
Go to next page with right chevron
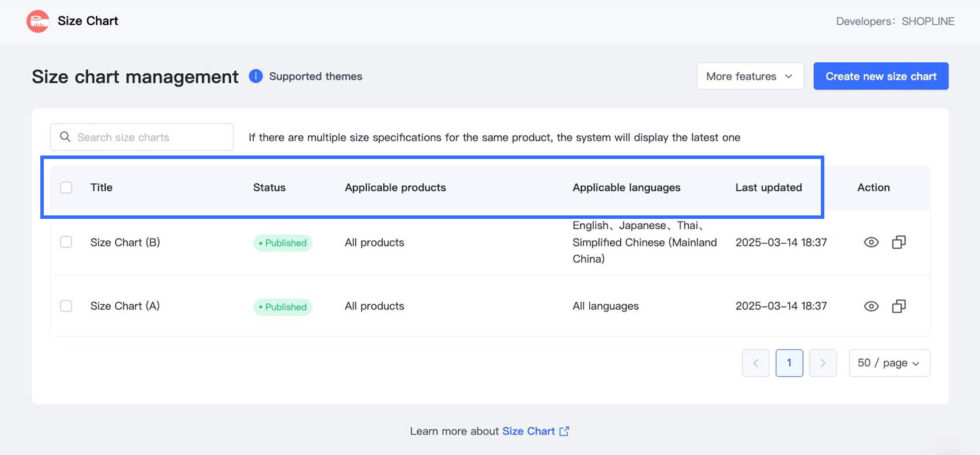point(823,363)
